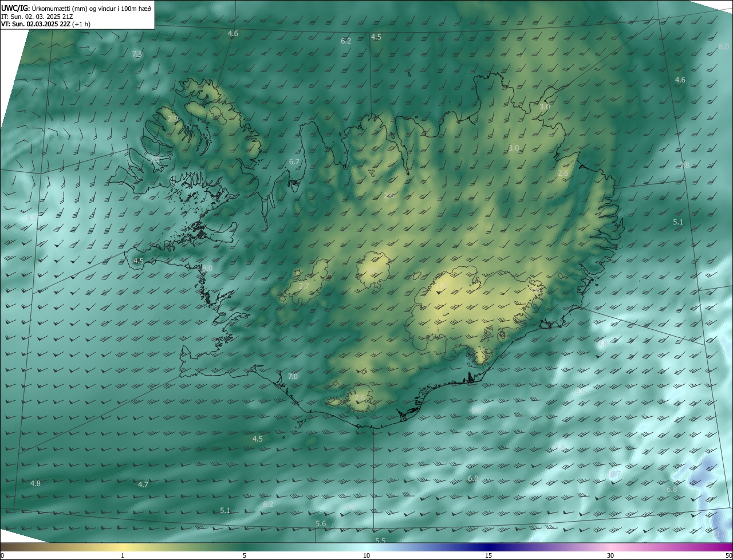Select the valid time line 'VT: Sun. 02.03.2025 22Z'
Screen dimensions: 733x560
36,24
